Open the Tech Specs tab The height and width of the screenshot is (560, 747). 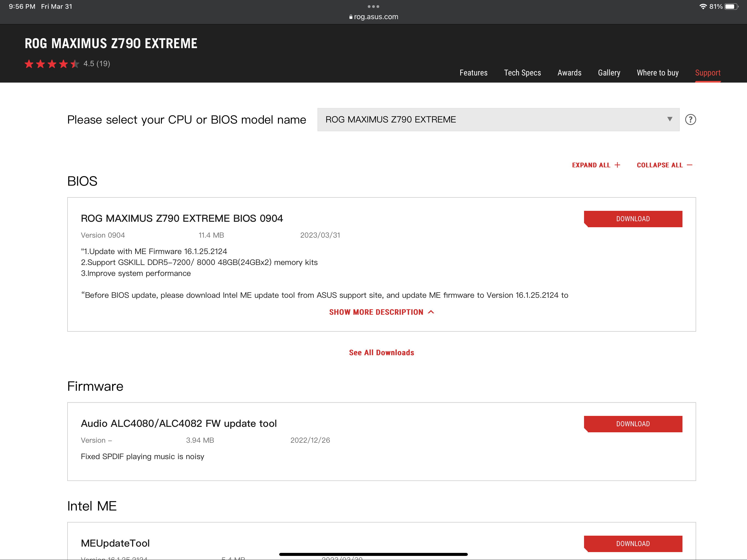pyautogui.click(x=522, y=73)
